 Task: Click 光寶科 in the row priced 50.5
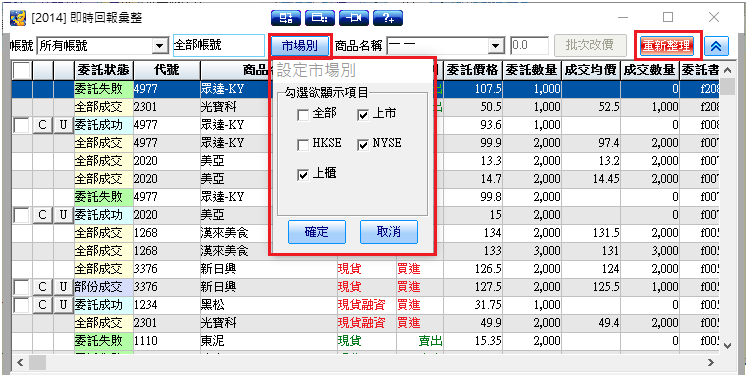coord(218,107)
